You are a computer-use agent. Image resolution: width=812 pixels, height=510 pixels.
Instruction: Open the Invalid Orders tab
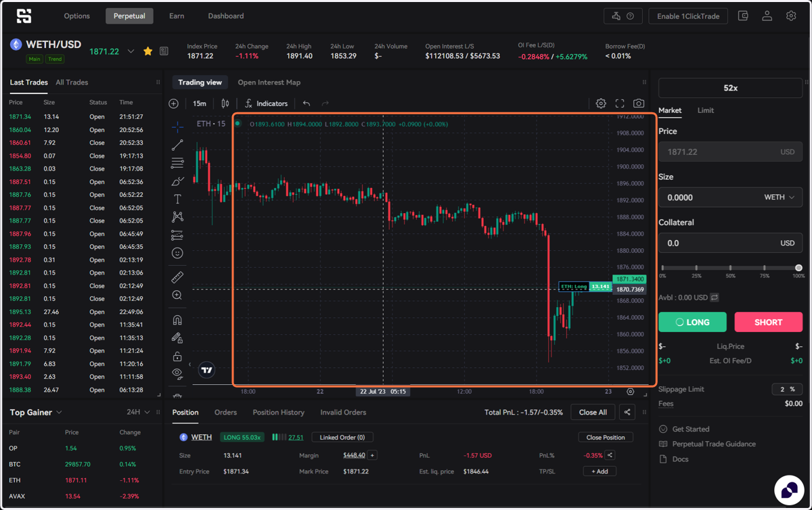(343, 413)
